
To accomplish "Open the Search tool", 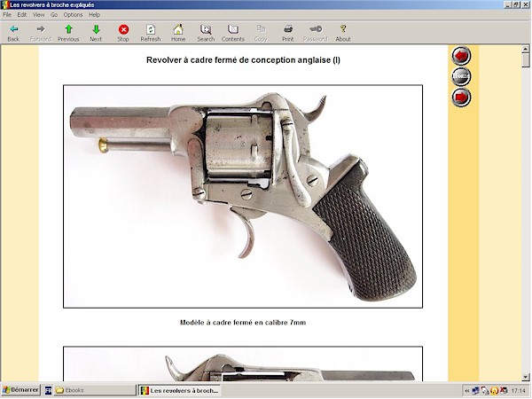I will tap(206, 33).
